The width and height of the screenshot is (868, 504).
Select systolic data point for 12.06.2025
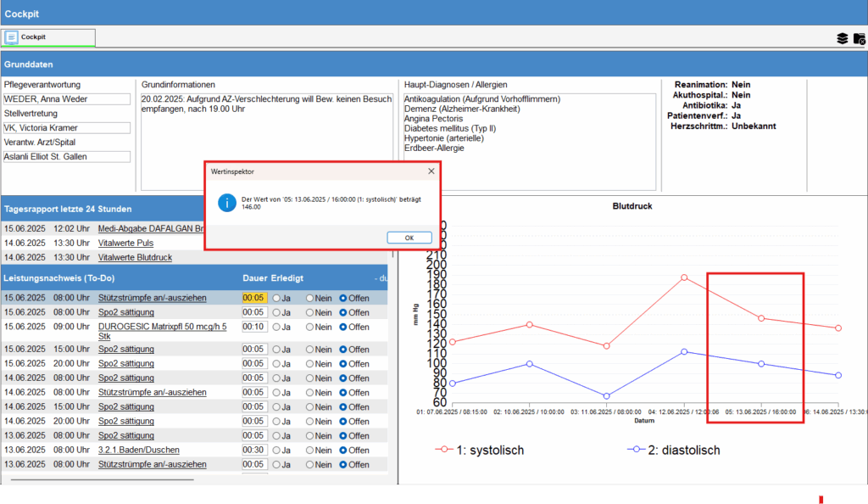tap(683, 277)
